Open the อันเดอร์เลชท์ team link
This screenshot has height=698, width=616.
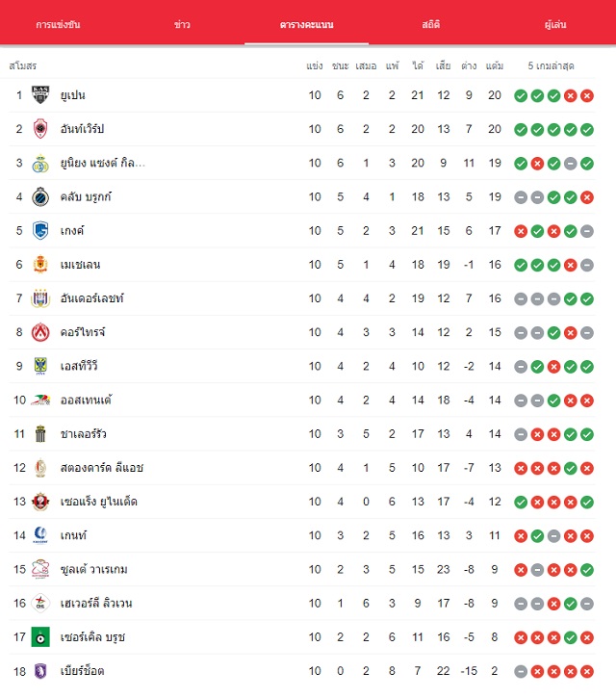[x=92, y=298]
